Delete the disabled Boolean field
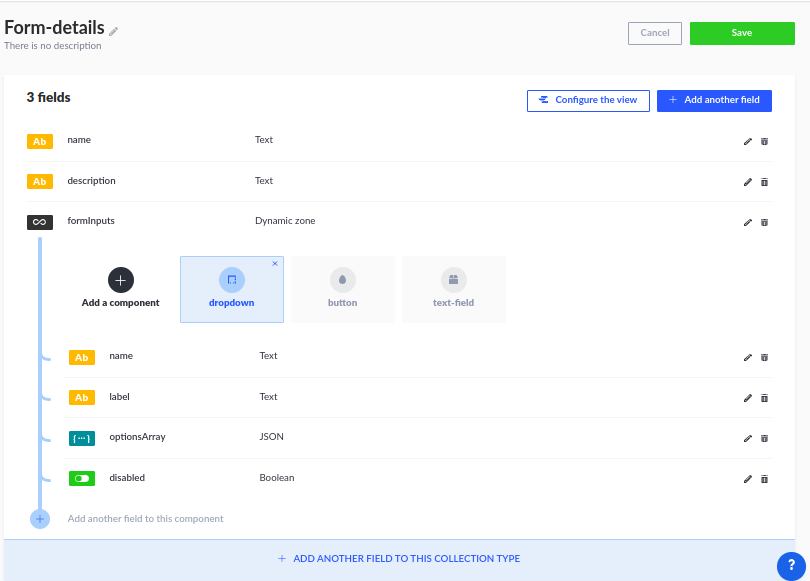Screen dimensions: 810x581 point(765,479)
